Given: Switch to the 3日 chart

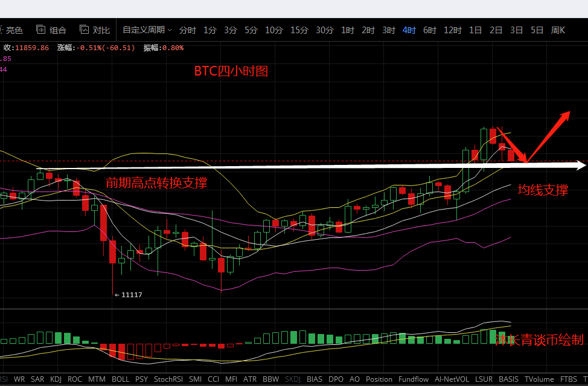Looking at the screenshot, I should coord(516,30).
